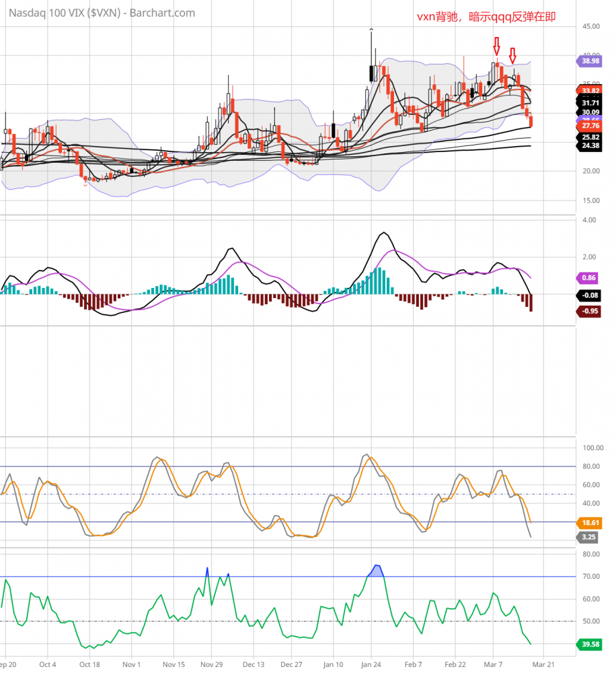Viewport: 616px width, 673px height.
Task: Select the green 39.58 RSI label
Action: (590, 645)
